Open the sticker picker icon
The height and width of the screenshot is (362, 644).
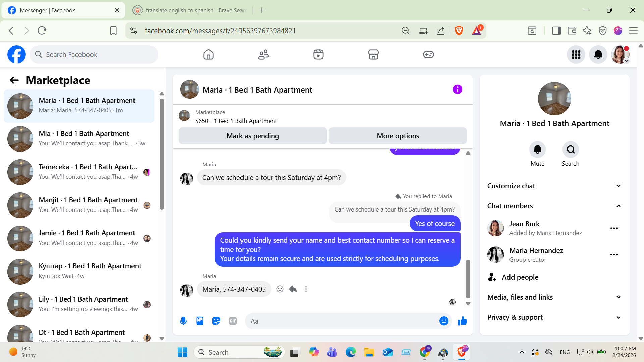(x=216, y=321)
